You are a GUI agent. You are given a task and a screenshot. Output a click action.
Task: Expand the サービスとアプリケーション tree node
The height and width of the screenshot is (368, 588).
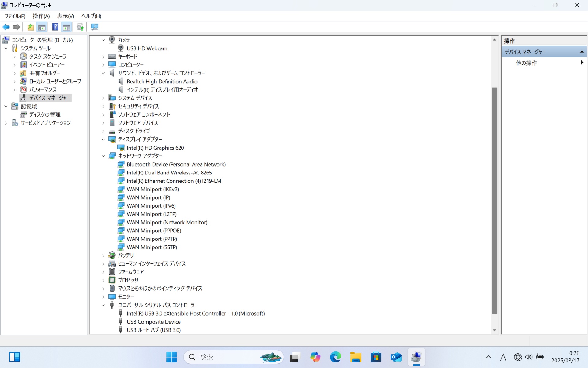click(6, 123)
